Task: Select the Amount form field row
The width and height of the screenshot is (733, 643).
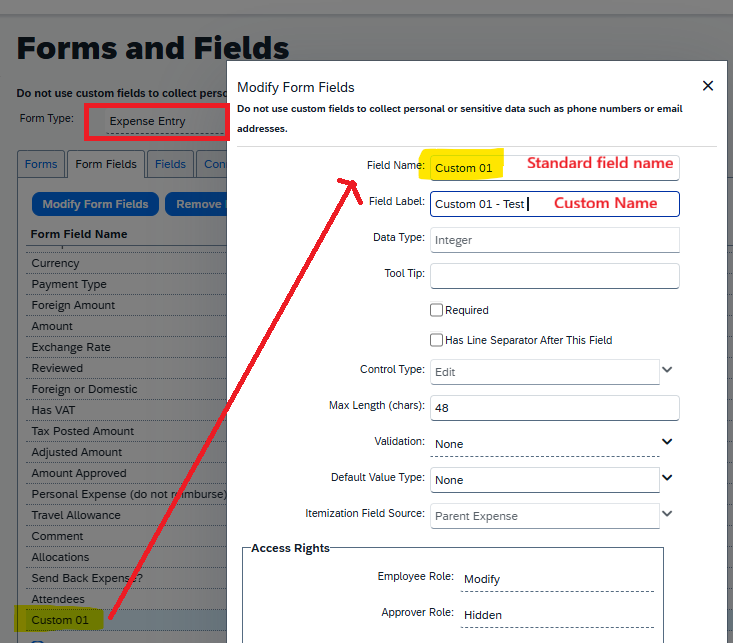Action: (x=126, y=326)
